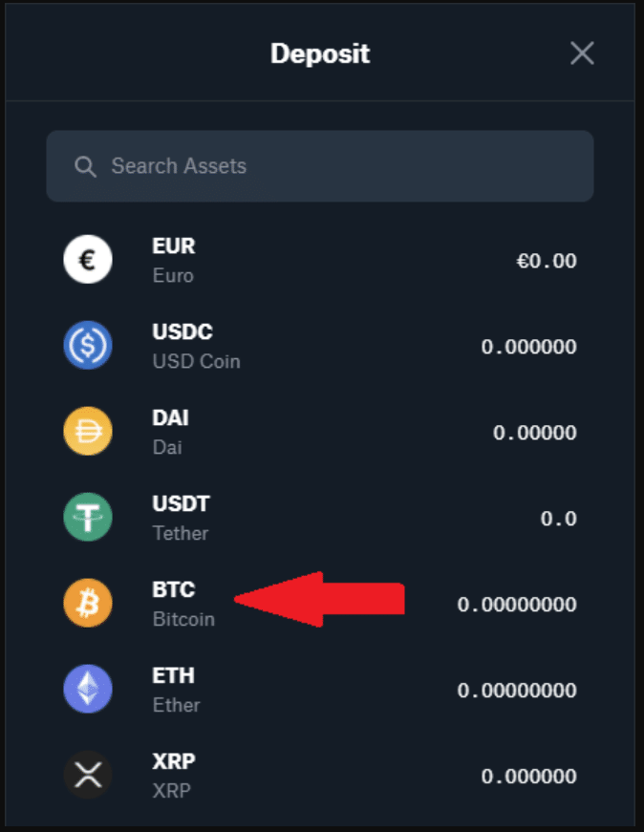Select BTC Bitcoin asset text

point(182,603)
